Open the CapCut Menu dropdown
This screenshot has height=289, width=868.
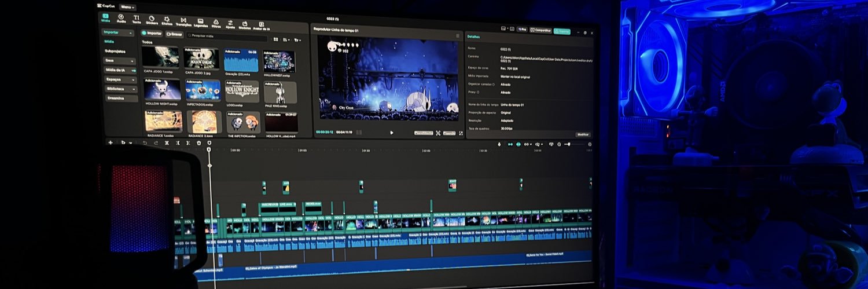[x=128, y=7]
